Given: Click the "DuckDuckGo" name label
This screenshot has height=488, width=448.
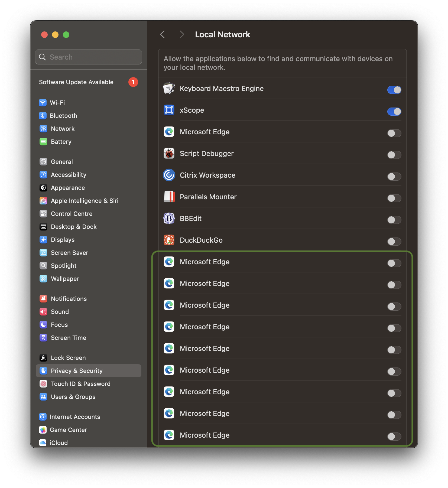Looking at the screenshot, I should click(201, 240).
